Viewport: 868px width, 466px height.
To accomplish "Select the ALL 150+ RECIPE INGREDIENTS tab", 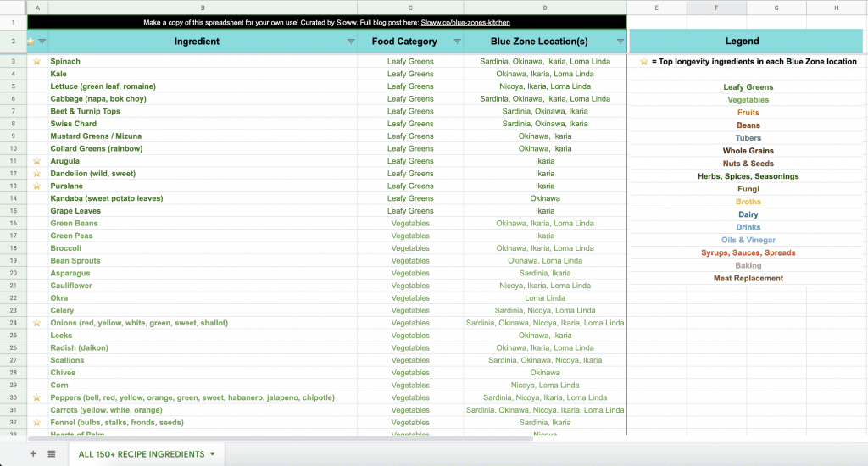I will pyautogui.click(x=141, y=454).
